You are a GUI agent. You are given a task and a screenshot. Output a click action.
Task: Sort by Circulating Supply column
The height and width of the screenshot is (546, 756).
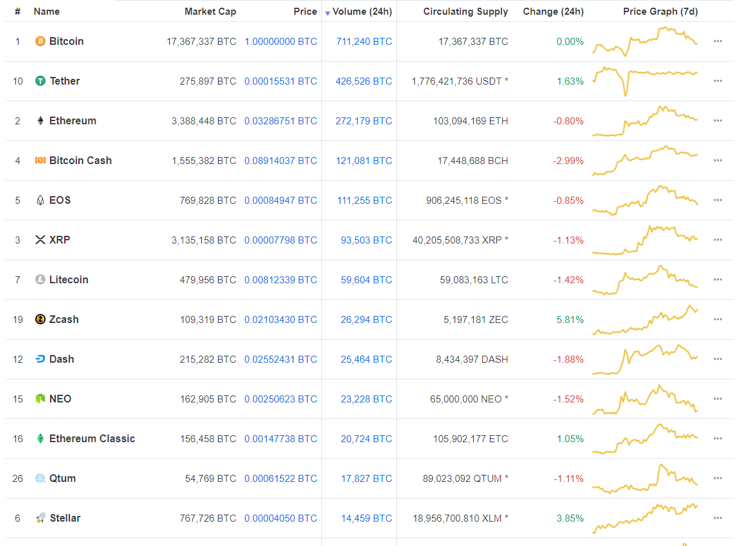pyautogui.click(x=466, y=12)
